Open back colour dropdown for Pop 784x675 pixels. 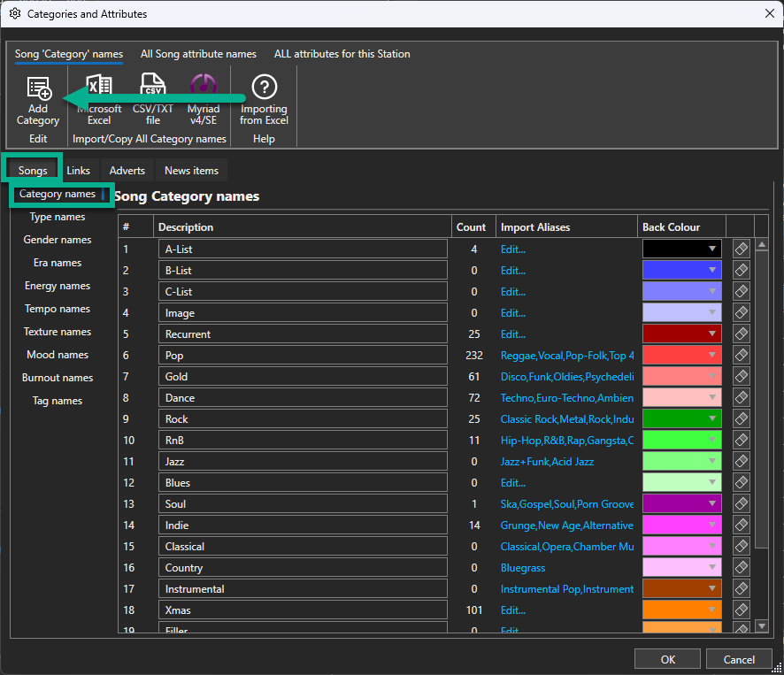(712, 355)
